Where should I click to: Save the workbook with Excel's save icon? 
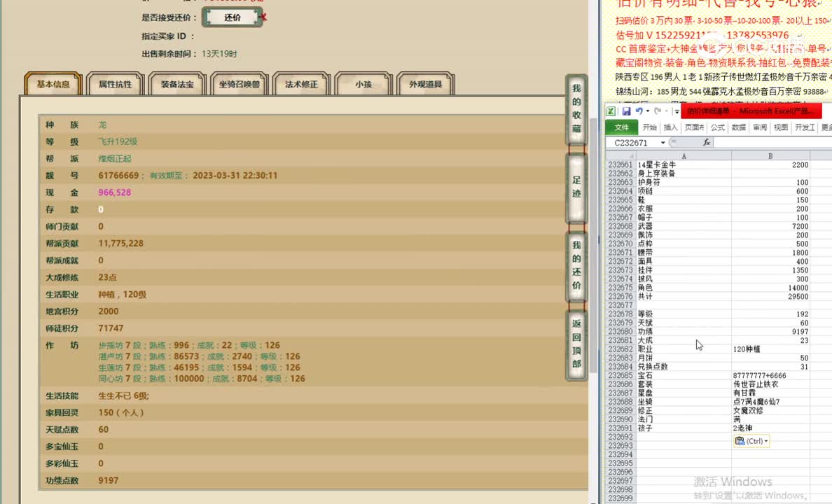click(626, 111)
